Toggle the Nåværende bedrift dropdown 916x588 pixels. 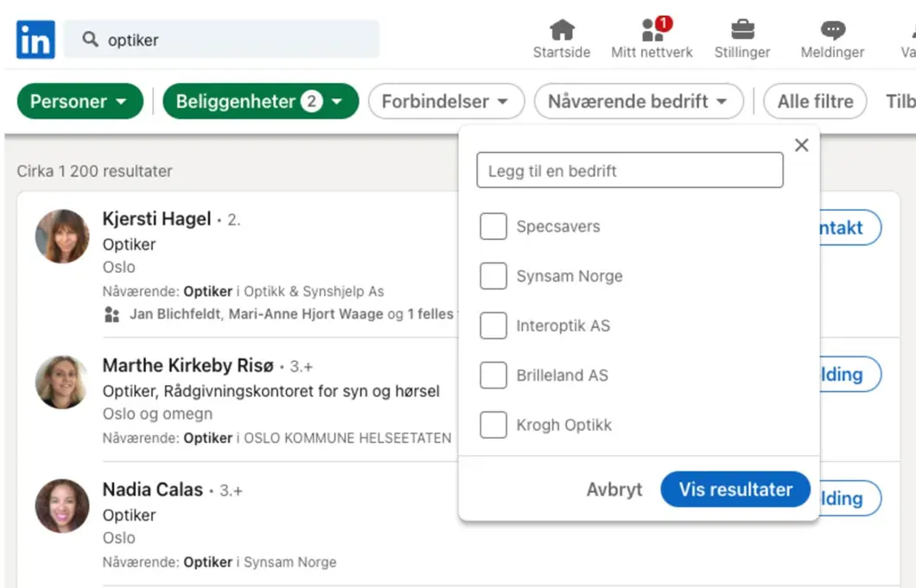(x=639, y=102)
